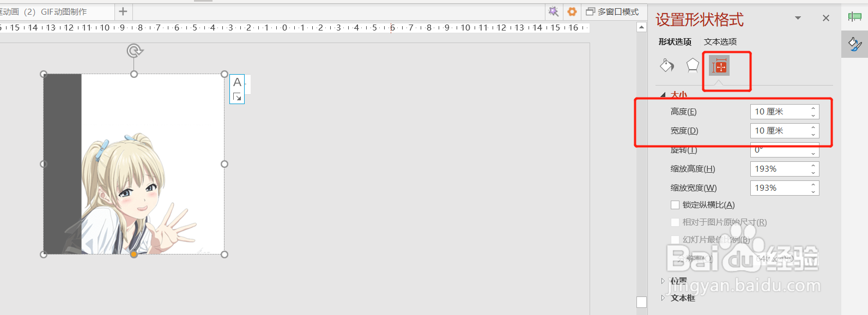This screenshot has height=315, width=868.
Task: Click the horizontal ruler
Action: pos(294,27)
